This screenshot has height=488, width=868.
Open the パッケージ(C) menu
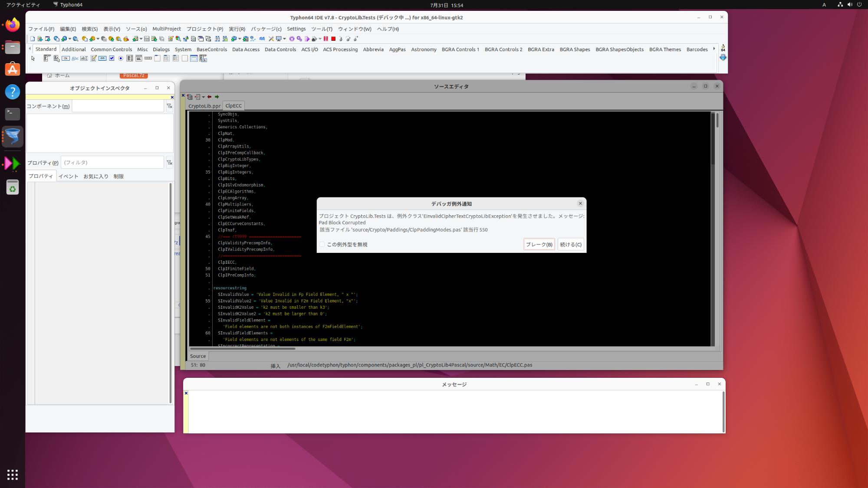pyautogui.click(x=266, y=29)
